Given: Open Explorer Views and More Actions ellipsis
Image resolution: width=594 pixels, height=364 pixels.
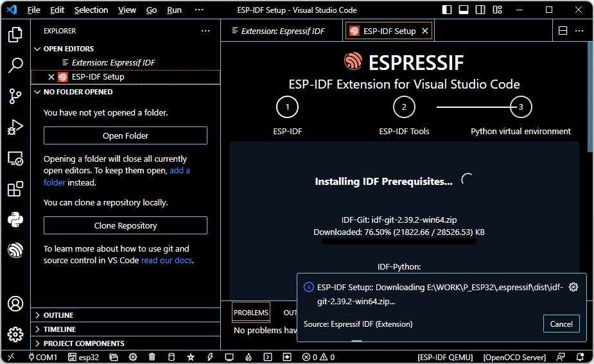Looking at the screenshot, I should (x=205, y=31).
